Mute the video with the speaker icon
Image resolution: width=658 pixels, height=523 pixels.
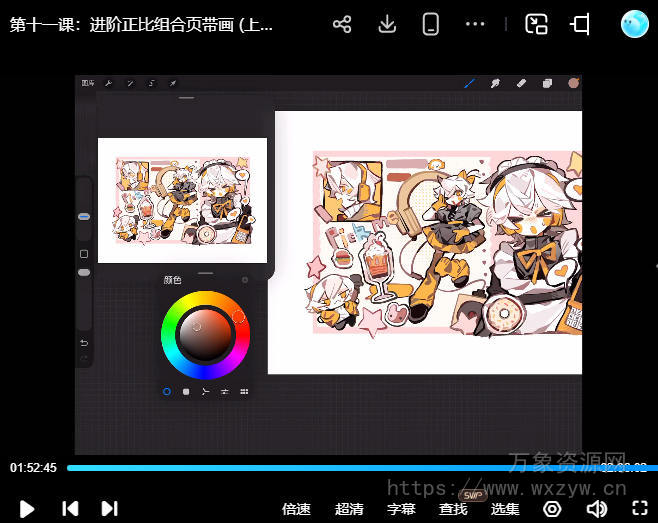point(596,509)
